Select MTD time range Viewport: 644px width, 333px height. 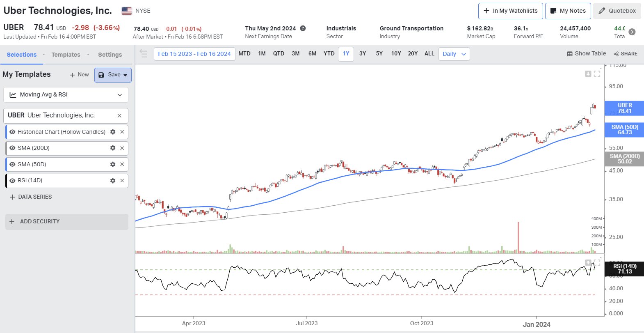244,54
